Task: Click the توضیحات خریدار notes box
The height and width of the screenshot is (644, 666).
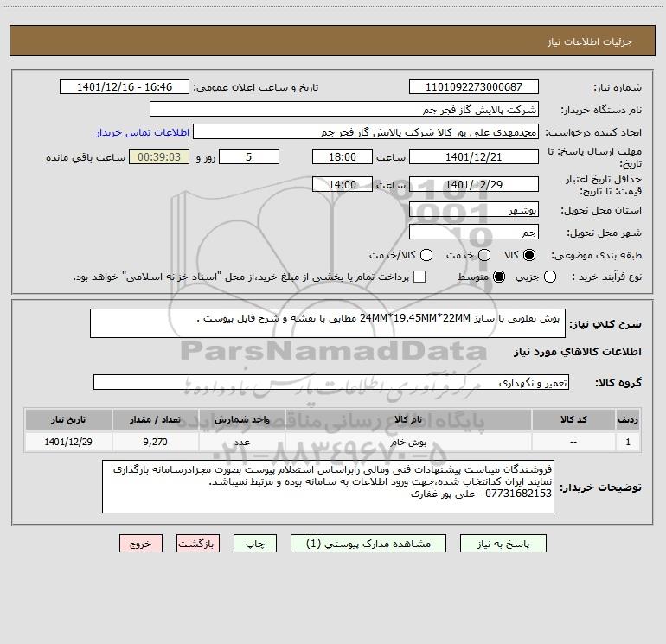Action: click(x=328, y=487)
